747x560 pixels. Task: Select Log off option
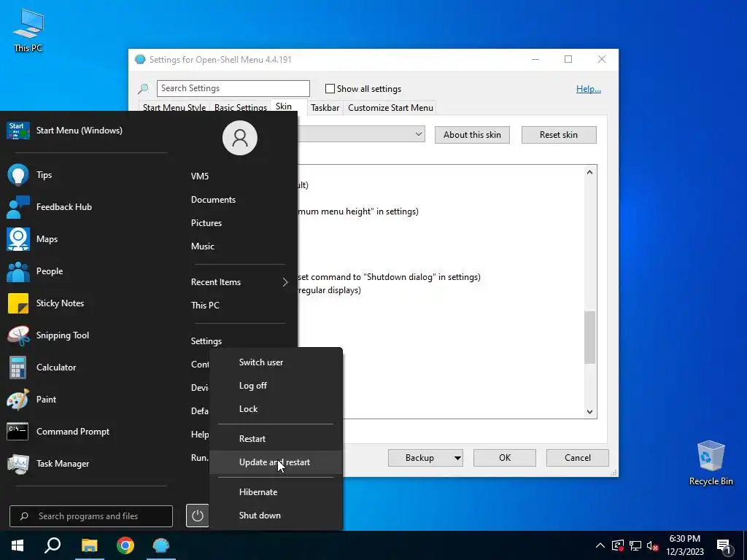(275, 386)
